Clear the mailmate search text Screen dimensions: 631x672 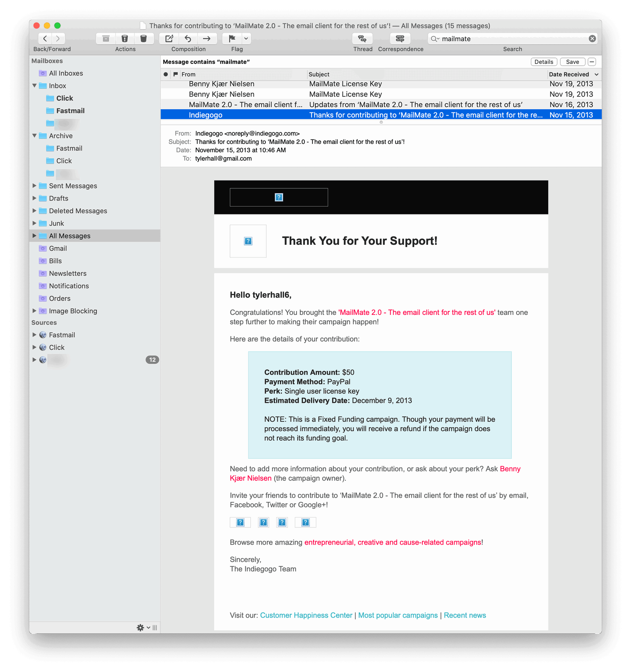[x=592, y=39]
